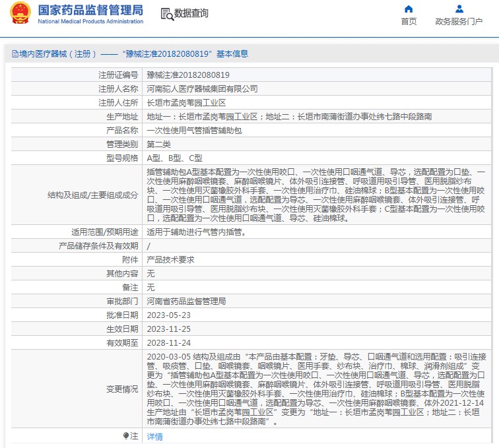Click the national emblem logo
Image resolution: width=499 pixels, height=448 pixels.
(20, 13)
